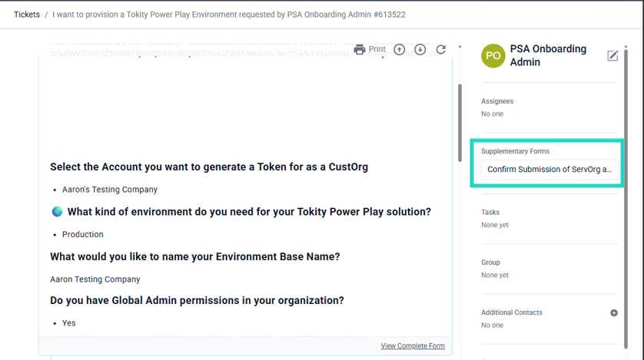This screenshot has width=644, height=360.
Task: Click the refresh icon
Action: 441,50
